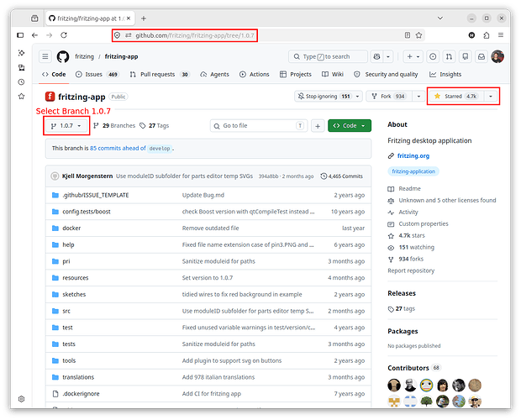
Task: Open the fritzing.org website link
Action: click(413, 155)
